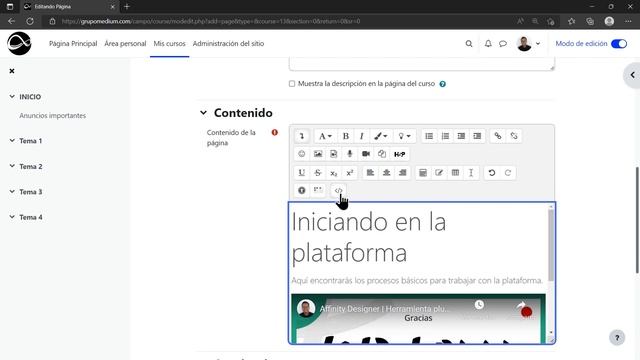Collapse the Contenido section
Viewport: 640px width, 360px height.
(203, 113)
